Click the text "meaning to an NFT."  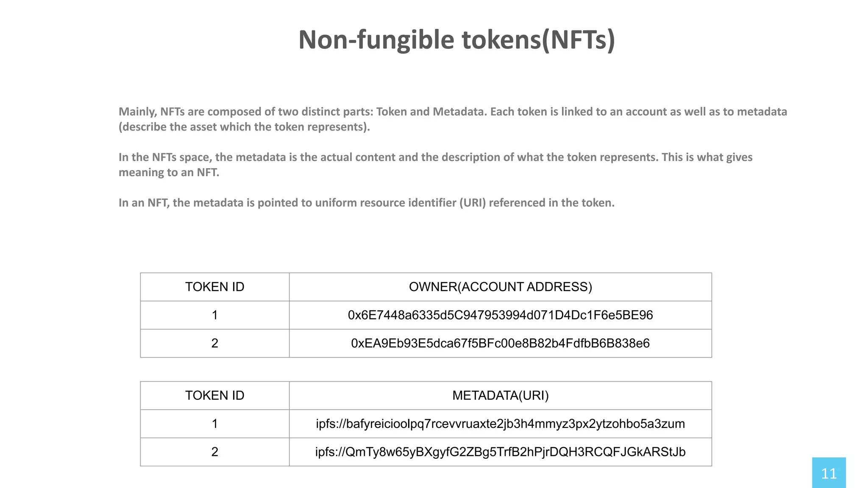click(169, 172)
